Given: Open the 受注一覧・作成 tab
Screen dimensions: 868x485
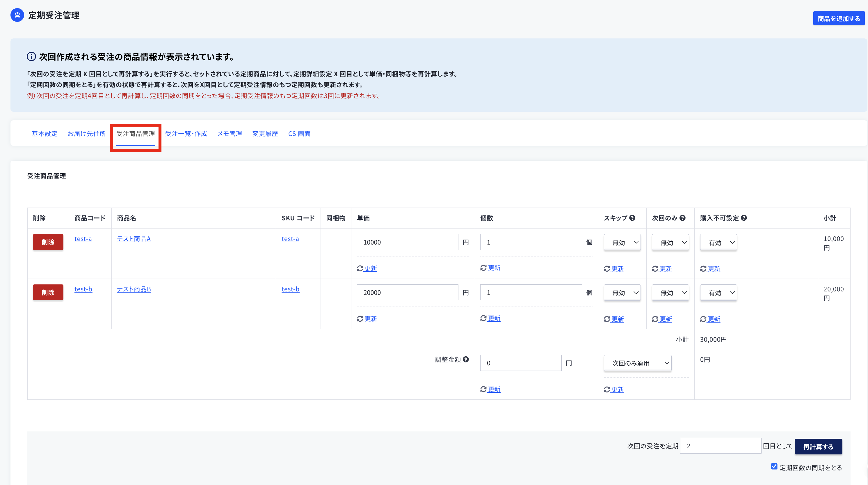Looking at the screenshot, I should pos(186,134).
